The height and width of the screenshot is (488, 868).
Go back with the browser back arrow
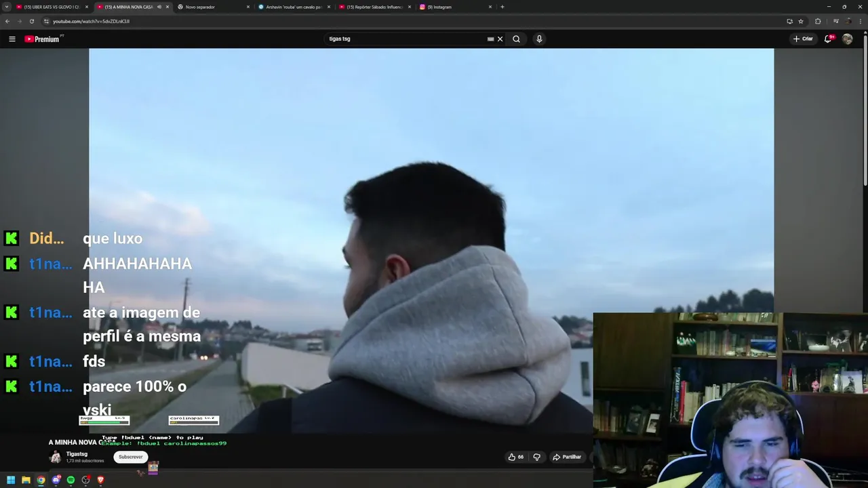point(7,21)
